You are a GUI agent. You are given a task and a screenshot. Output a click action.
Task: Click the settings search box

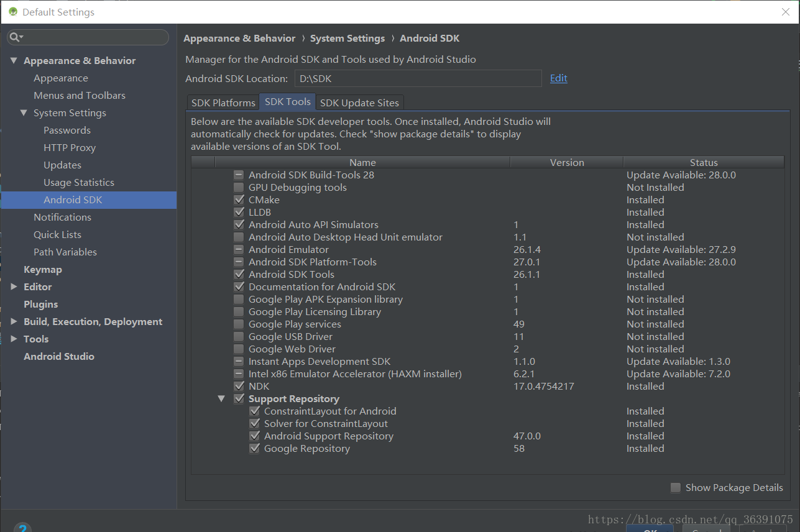click(88, 37)
